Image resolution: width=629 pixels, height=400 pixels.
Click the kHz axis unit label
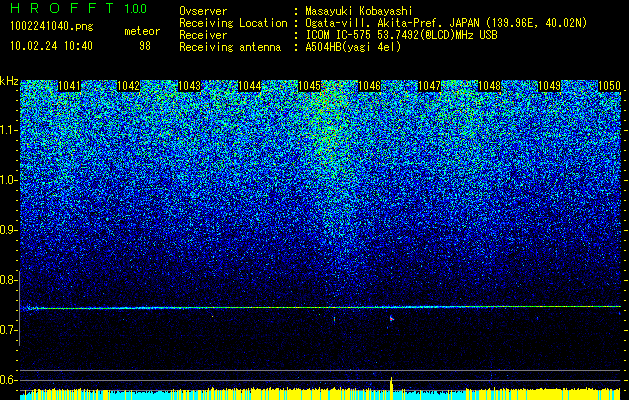(x=9, y=81)
